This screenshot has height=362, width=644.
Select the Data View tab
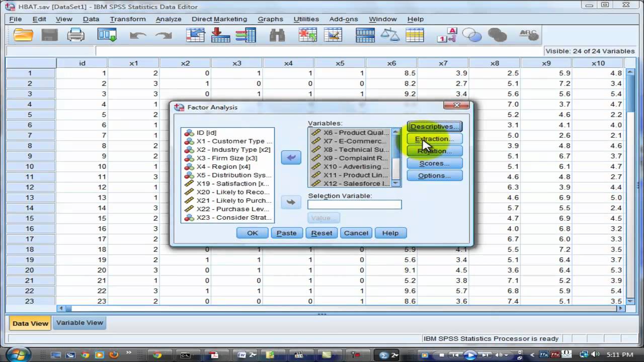pyautogui.click(x=30, y=323)
